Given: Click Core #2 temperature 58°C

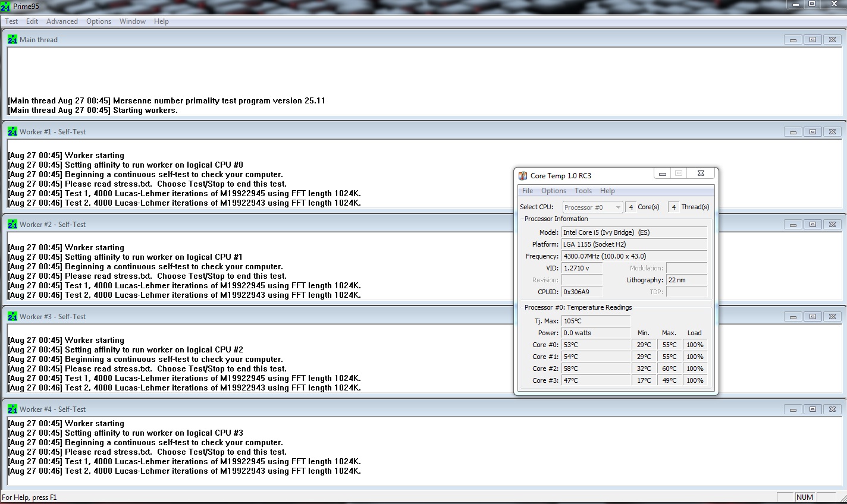Looking at the screenshot, I should point(595,368).
